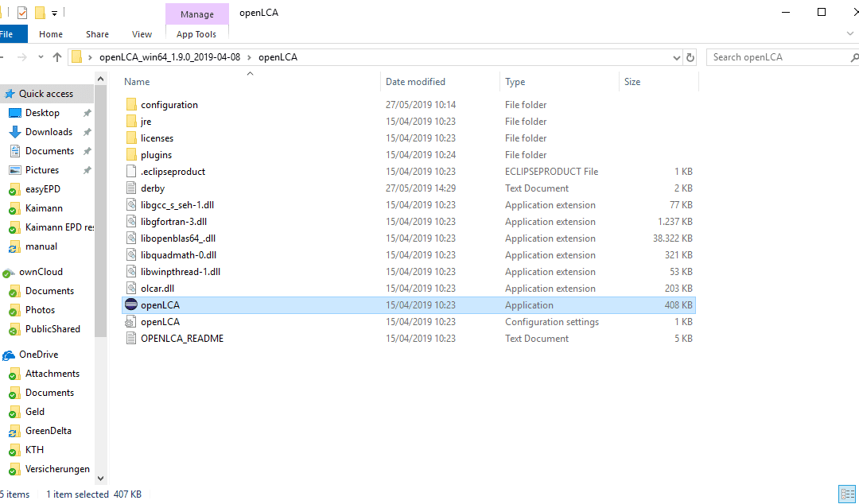Open the Photos folder under ownCloud
Screen dimensions: 859x504
[40, 310]
